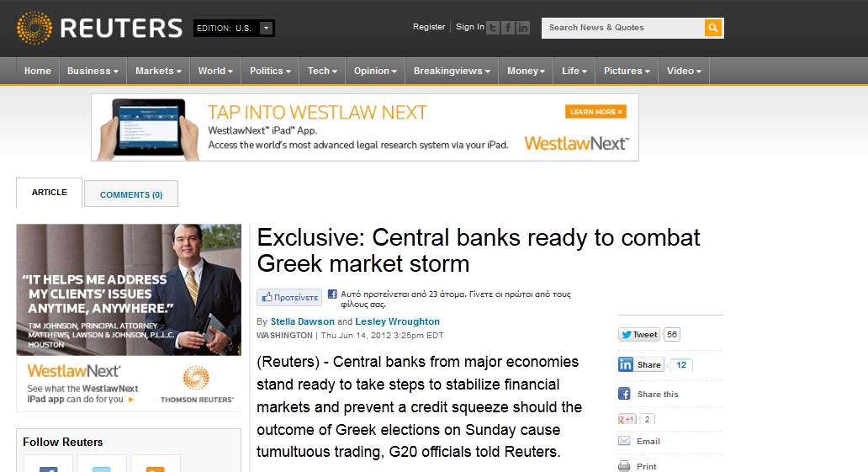868x472 pixels.
Task: Go to Home in navigation bar
Action: point(38,71)
